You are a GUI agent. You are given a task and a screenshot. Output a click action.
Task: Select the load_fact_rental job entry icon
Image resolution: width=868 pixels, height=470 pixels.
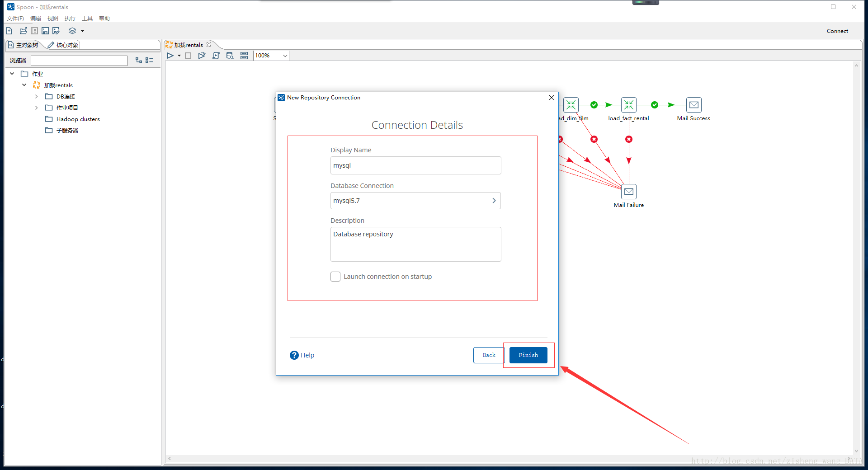tap(629, 105)
